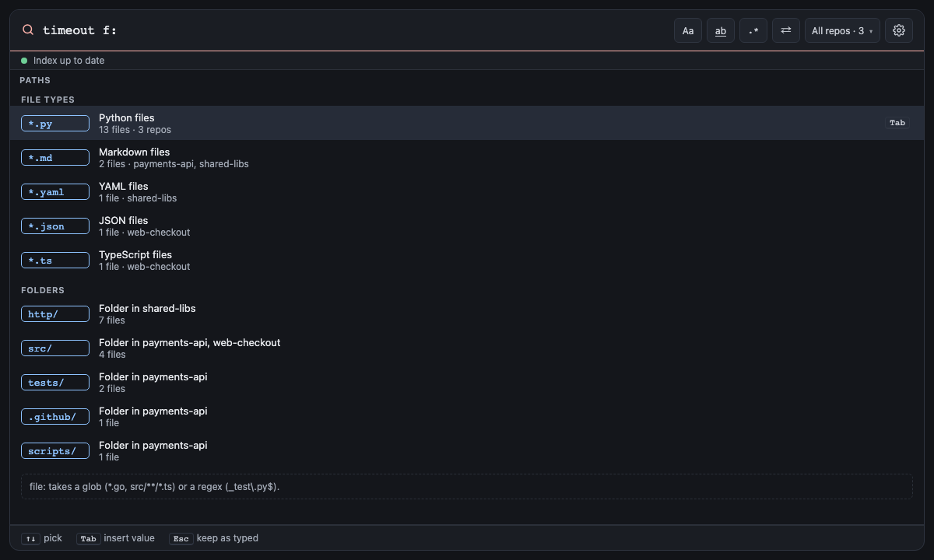Pick the Markdown files suggestion
Image resolution: width=934 pixels, height=560 pixels.
click(467, 158)
